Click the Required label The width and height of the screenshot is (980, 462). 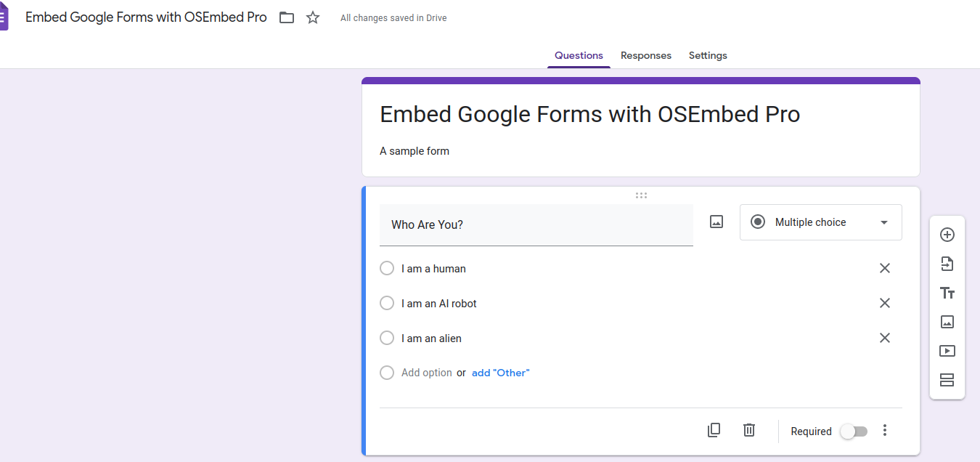pos(811,431)
